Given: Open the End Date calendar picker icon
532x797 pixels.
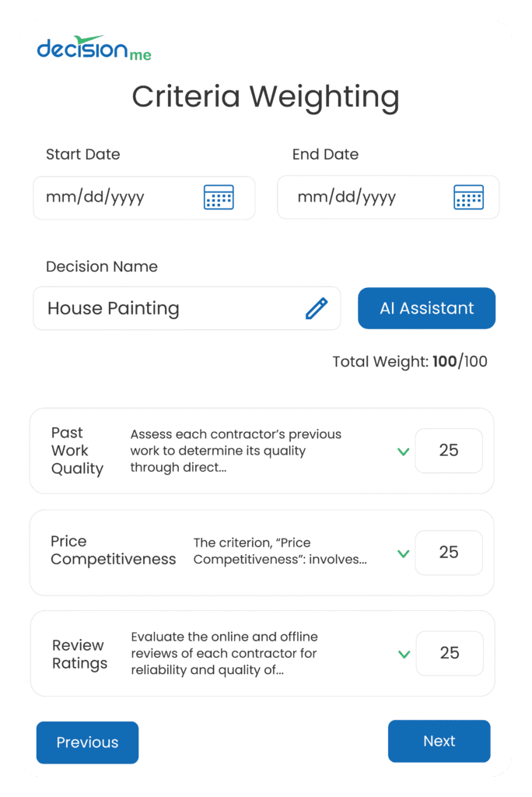Looking at the screenshot, I should (x=468, y=197).
